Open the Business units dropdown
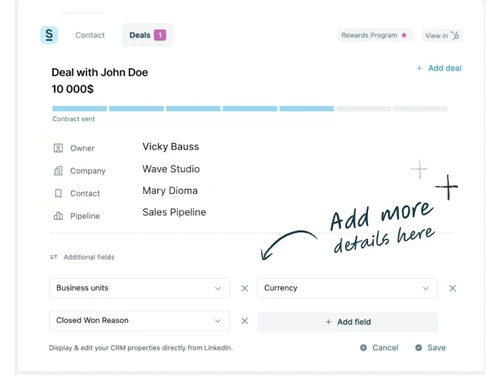500x375 pixels. coord(139,288)
